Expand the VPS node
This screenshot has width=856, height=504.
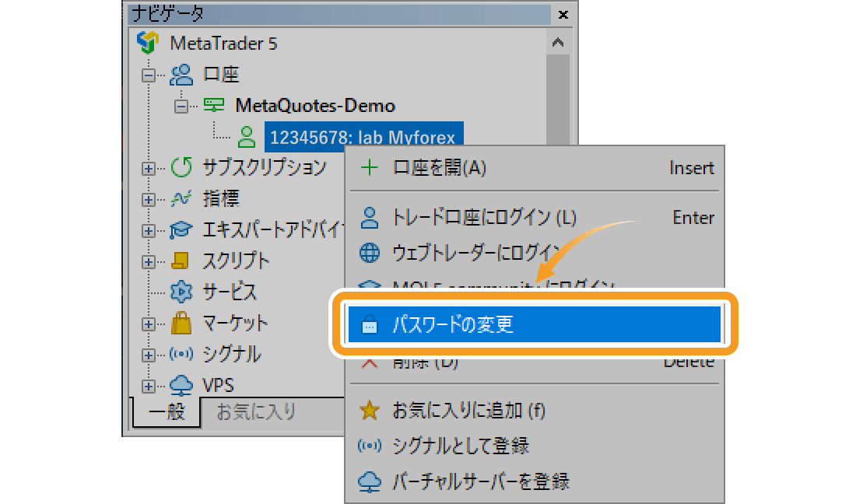[148, 387]
